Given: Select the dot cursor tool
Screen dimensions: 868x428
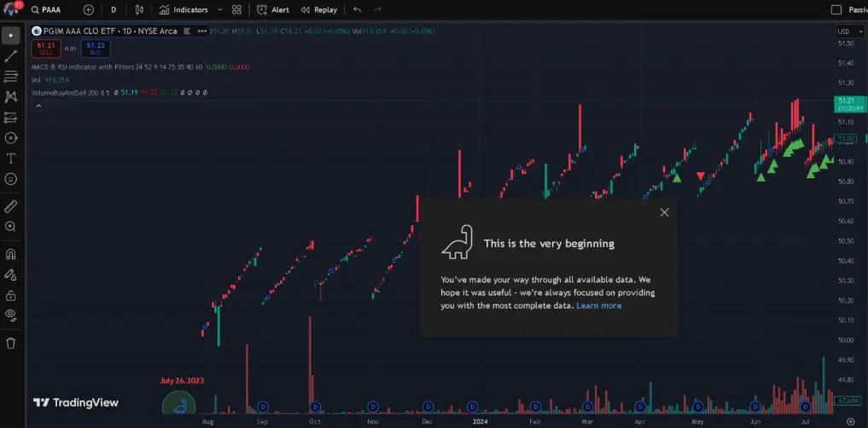Looking at the screenshot, I should pos(10,36).
